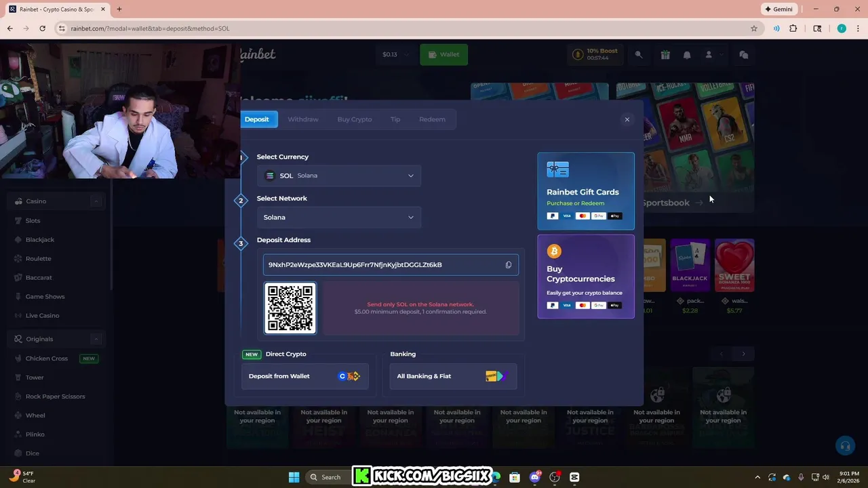View site information icon in address bar
Viewport: 868px width, 488px height.
tap(62, 28)
